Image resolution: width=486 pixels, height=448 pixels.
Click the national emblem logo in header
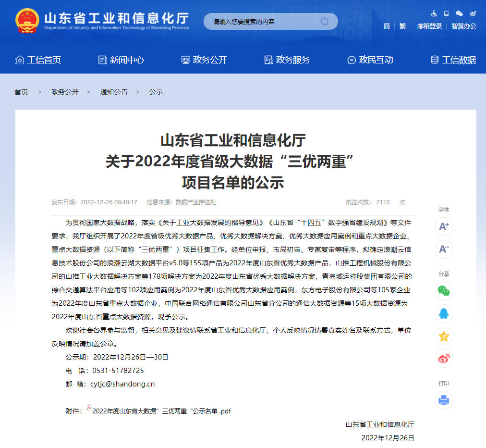coord(27,21)
